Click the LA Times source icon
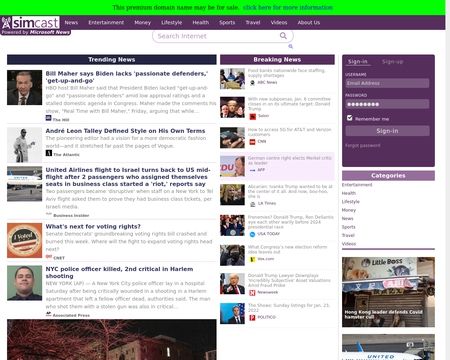This screenshot has width=450, height=360. point(253,204)
